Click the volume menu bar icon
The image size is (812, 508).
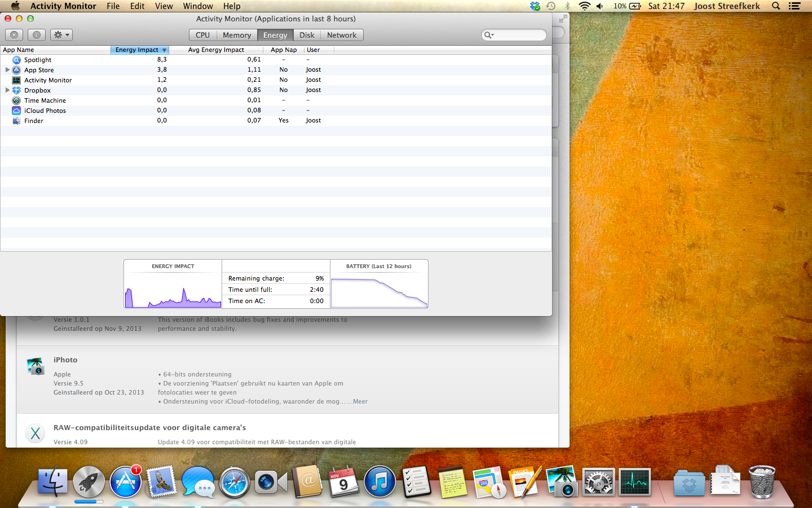tap(600, 6)
